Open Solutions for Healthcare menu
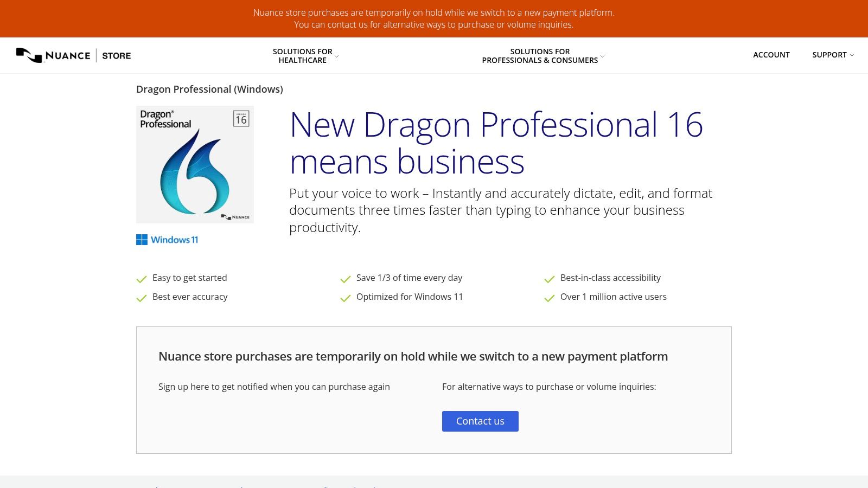The image size is (868, 488). 303,56
